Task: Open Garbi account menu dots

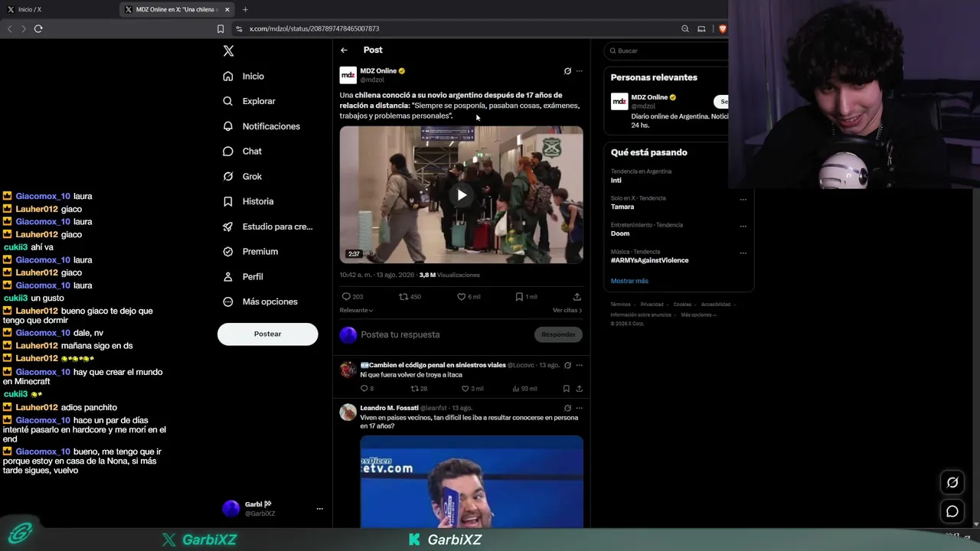Action: [320, 509]
